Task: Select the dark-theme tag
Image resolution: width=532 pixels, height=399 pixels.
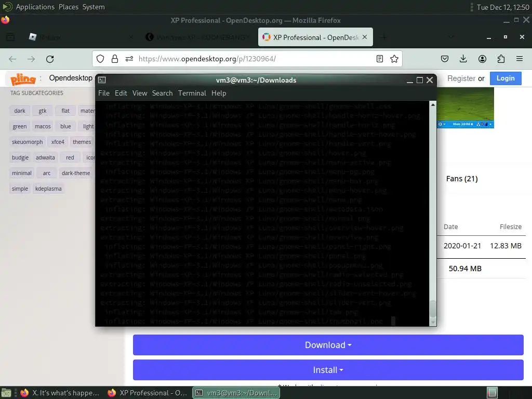Action: 76,173
